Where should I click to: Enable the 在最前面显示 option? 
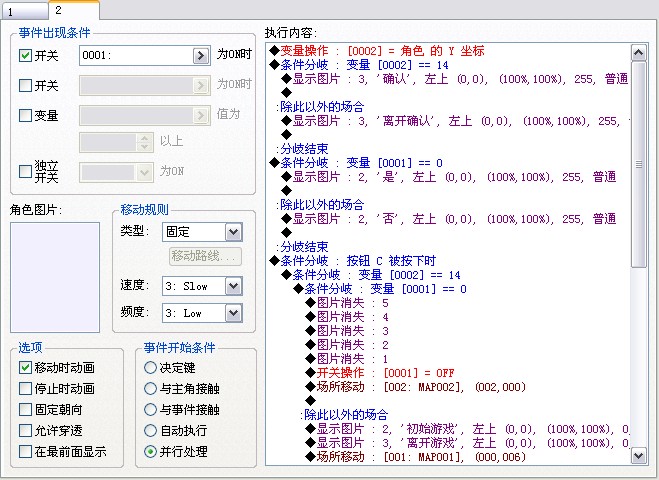pyautogui.click(x=25, y=451)
